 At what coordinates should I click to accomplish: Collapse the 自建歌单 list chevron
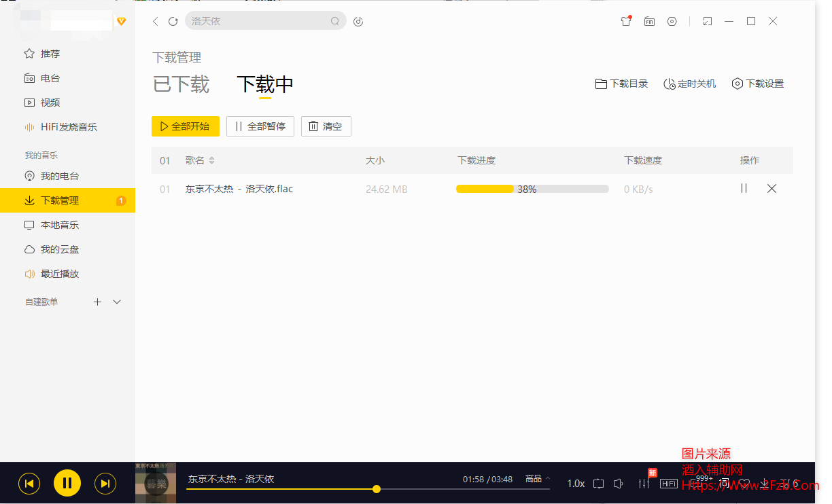point(117,302)
